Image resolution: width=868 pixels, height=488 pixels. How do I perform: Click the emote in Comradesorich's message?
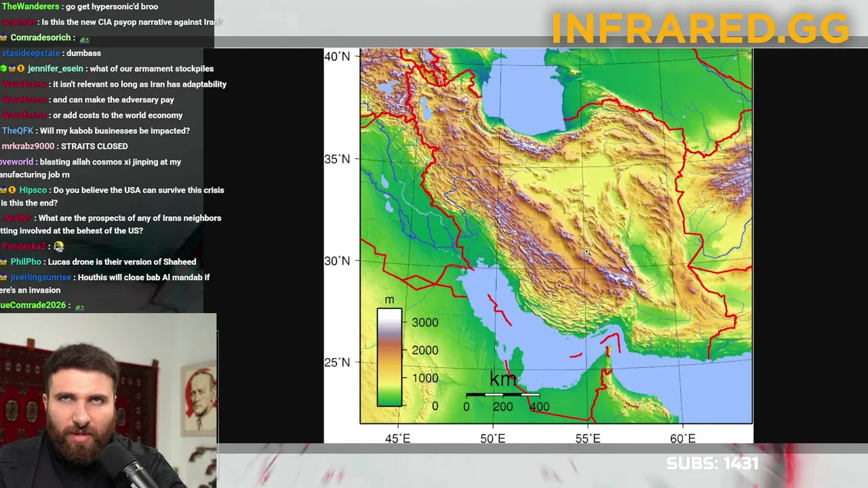tap(84, 39)
